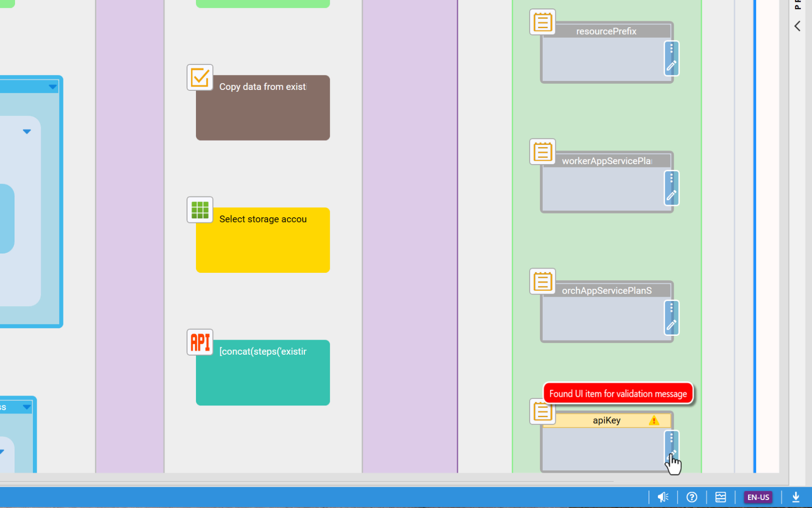Open the monitor dashboard icon in status bar
Viewport: 812px width, 508px height.
pos(720,497)
